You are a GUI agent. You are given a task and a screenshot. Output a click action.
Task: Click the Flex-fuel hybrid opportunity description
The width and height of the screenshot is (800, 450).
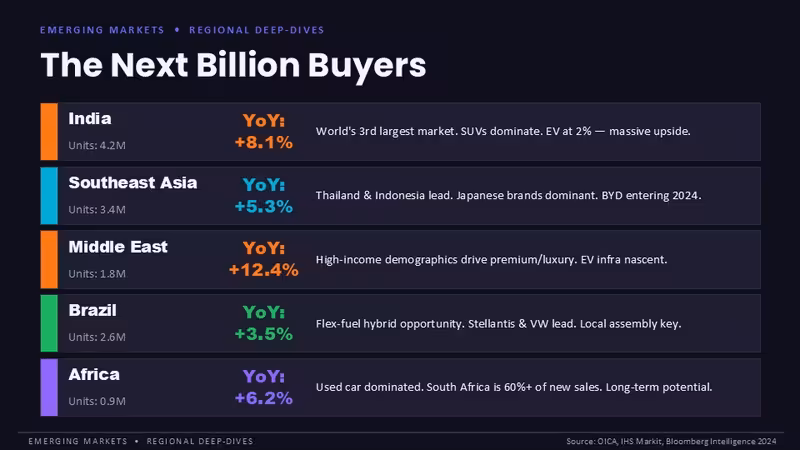click(x=498, y=324)
